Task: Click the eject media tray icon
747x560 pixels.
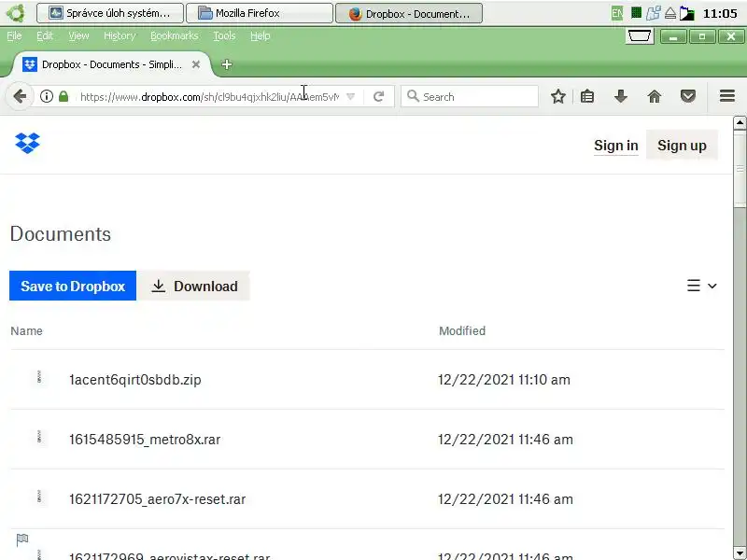Action: (670, 13)
